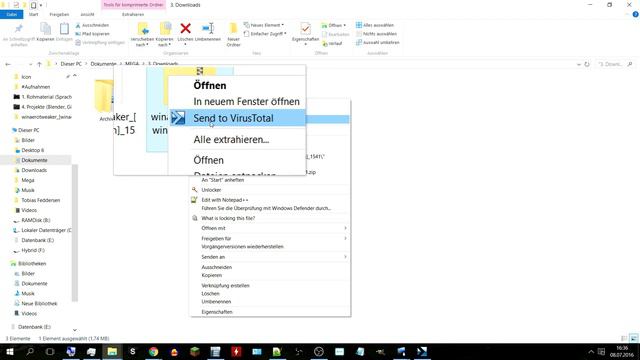
Task: Select In neuem Fenster öffnen
Action: (x=246, y=101)
